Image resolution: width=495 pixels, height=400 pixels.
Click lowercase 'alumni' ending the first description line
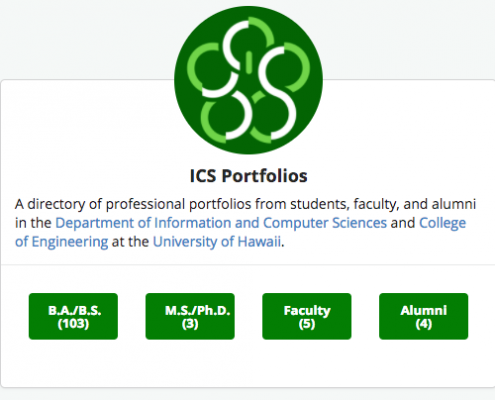tap(454, 204)
